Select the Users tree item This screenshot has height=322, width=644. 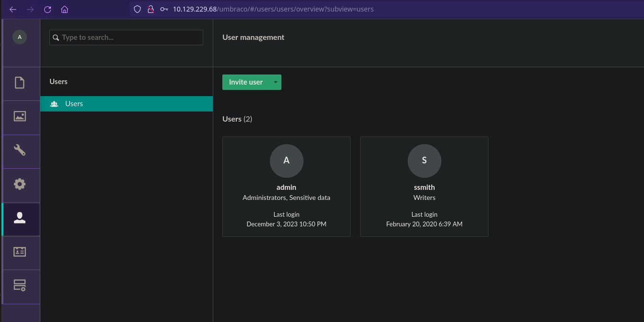coord(74,104)
